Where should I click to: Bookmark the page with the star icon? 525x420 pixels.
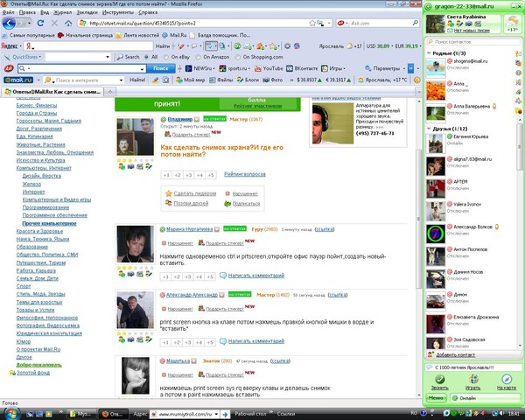[x=312, y=23]
